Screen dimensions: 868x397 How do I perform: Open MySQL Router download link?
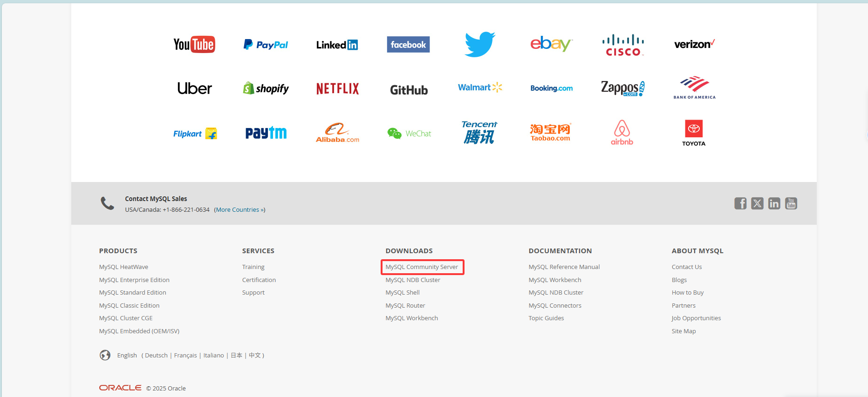click(x=405, y=306)
